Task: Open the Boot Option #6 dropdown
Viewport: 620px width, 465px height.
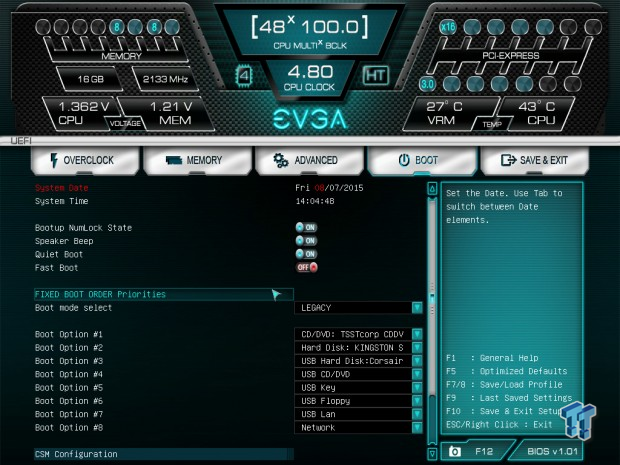Action: (x=358, y=401)
